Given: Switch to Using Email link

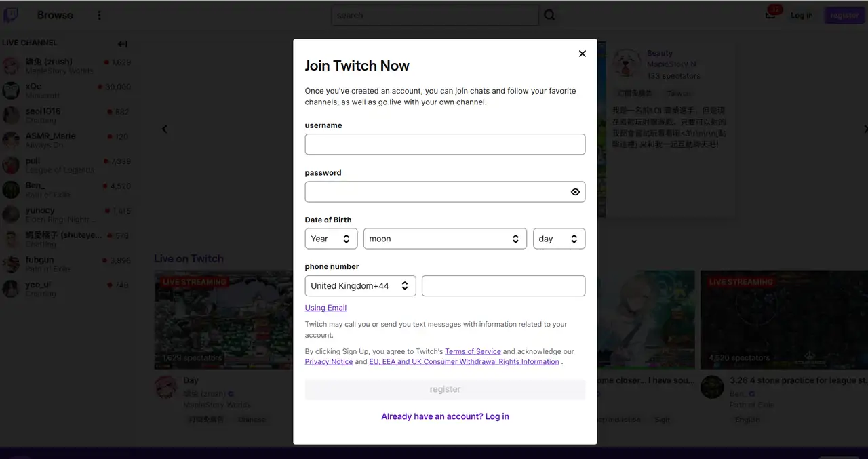Looking at the screenshot, I should click(x=325, y=308).
